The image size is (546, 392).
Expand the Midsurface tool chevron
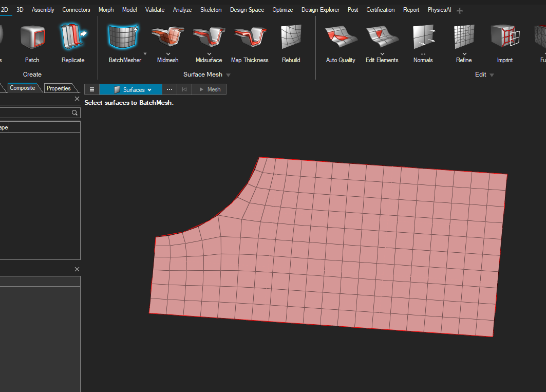[209, 53]
